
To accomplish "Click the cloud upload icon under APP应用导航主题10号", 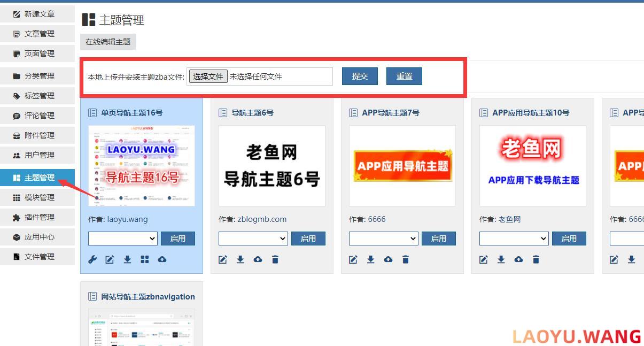I will tap(519, 259).
